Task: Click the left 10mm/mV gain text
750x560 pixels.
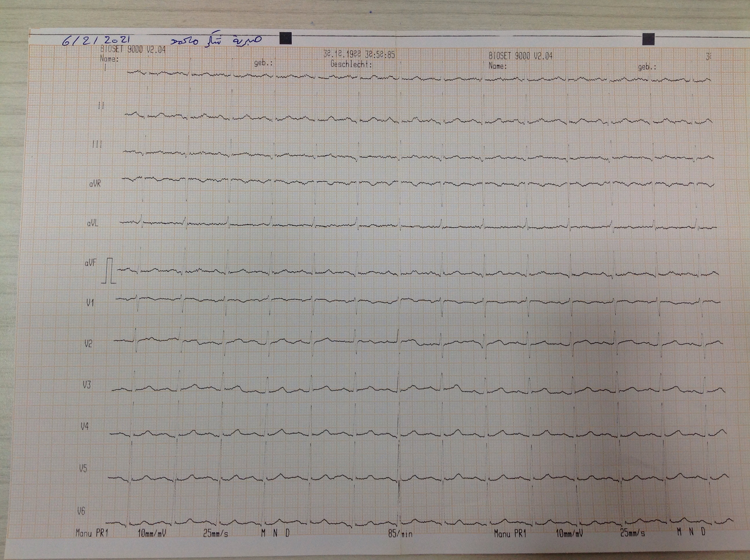Action: point(152,534)
